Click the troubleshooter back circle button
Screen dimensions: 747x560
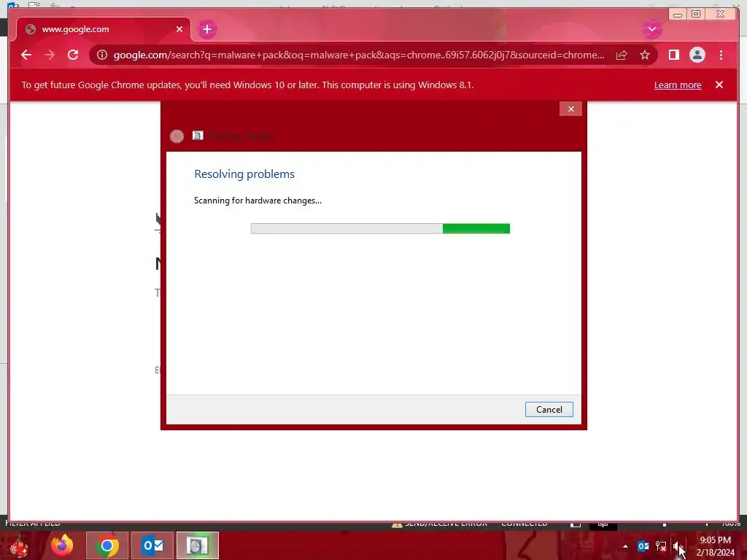[177, 136]
